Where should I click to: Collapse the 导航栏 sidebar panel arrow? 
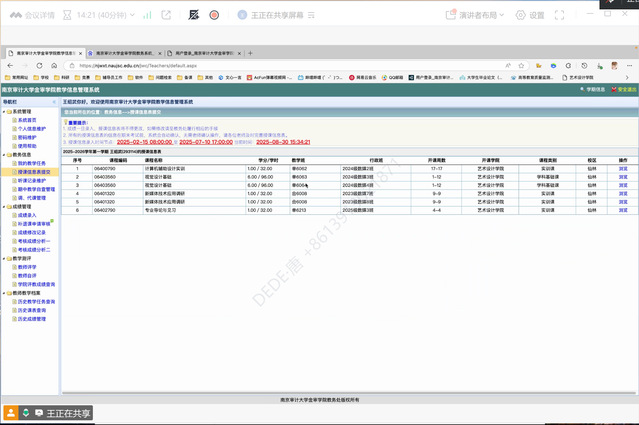(56, 101)
